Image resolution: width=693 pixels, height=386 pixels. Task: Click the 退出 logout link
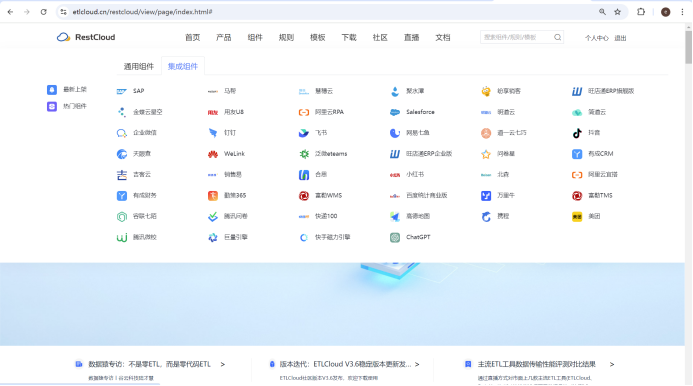[620, 38]
